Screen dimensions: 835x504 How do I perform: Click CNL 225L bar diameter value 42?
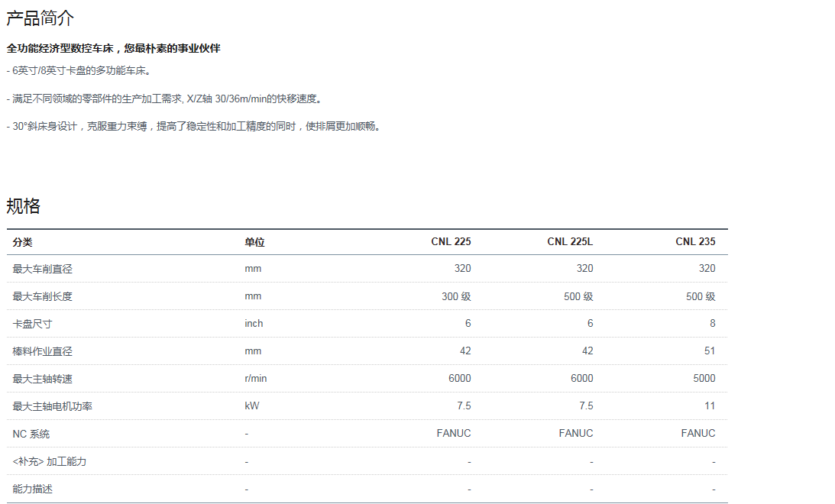(x=587, y=351)
